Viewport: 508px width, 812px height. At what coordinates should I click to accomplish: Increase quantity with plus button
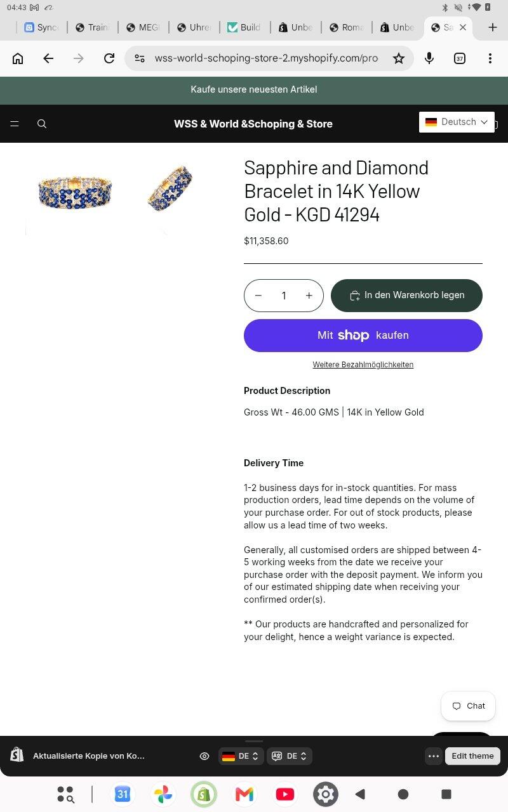tap(309, 296)
